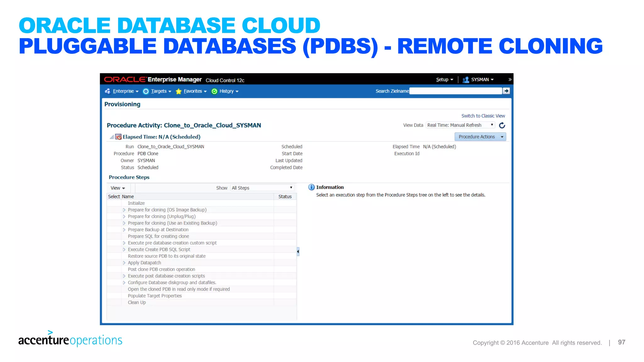Viewport: 644px width, 362px height.
Task: Select Post clone PDB creation operation step
Action: [161, 269]
